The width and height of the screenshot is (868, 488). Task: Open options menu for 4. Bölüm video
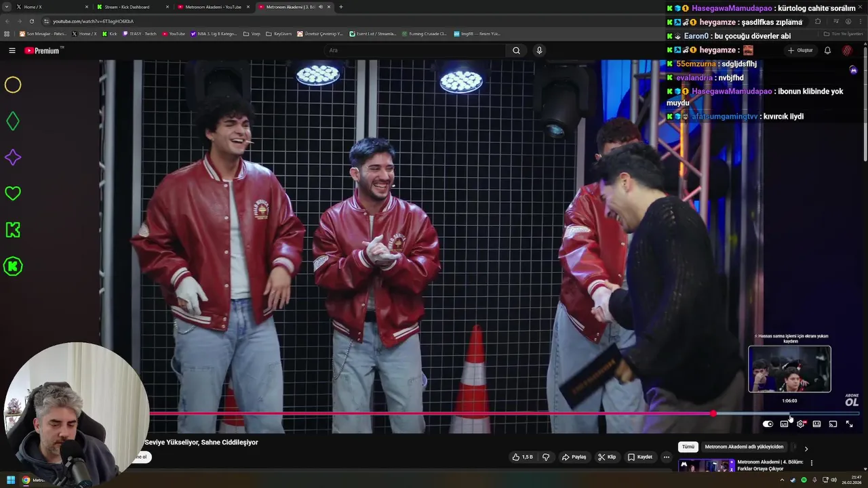coord(812,463)
